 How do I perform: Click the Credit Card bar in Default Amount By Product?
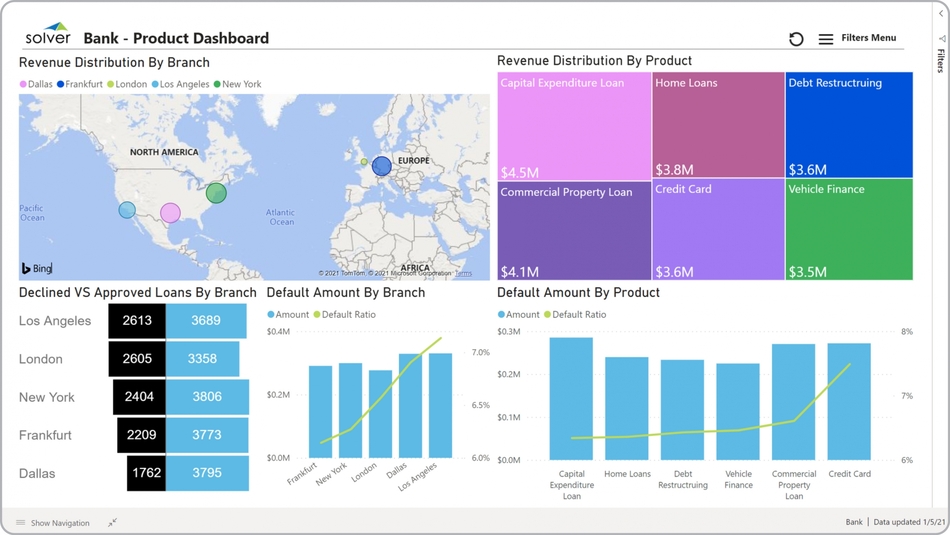click(849, 401)
